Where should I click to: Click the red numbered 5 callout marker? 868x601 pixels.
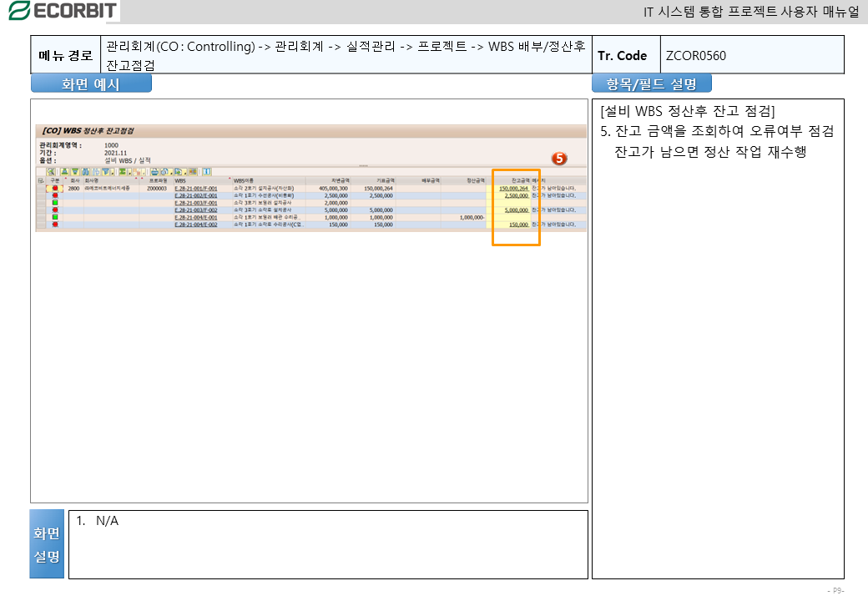pyautogui.click(x=559, y=158)
